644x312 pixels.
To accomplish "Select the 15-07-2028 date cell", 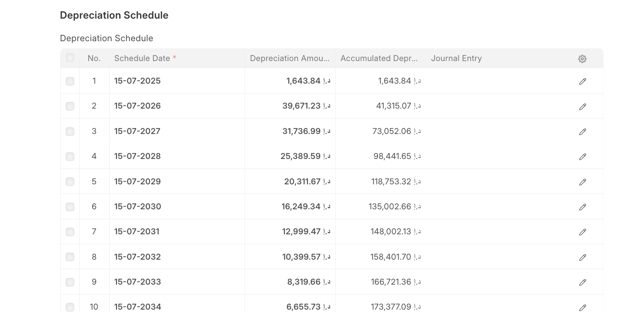I will click(x=177, y=156).
